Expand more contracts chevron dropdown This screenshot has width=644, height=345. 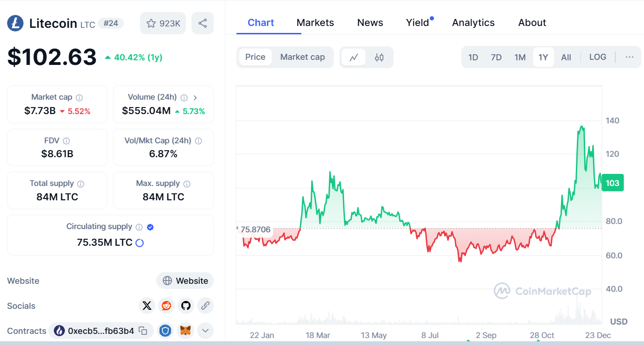tap(205, 331)
